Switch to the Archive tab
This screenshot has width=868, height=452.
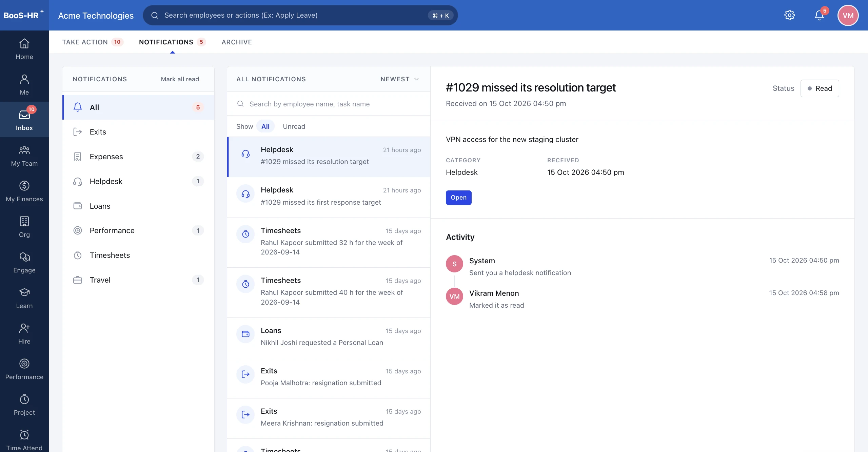[x=237, y=42]
